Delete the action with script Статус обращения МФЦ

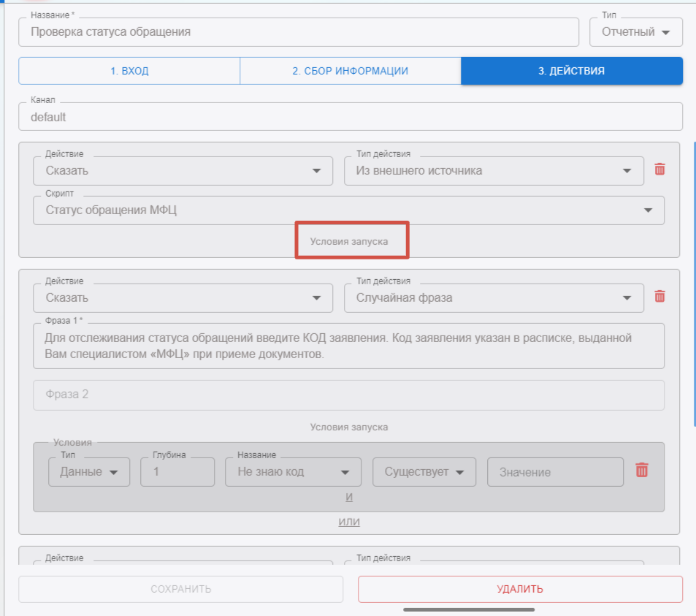click(x=659, y=170)
